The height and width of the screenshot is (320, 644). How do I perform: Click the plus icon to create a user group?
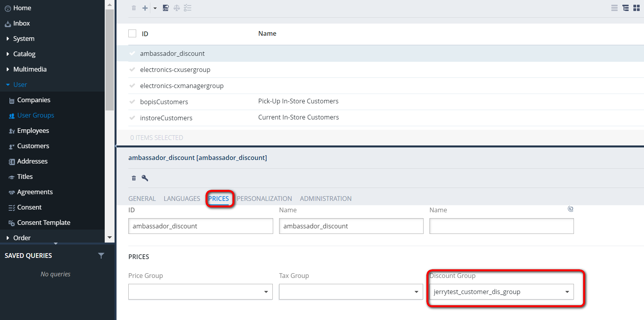click(x=145, y=8)
